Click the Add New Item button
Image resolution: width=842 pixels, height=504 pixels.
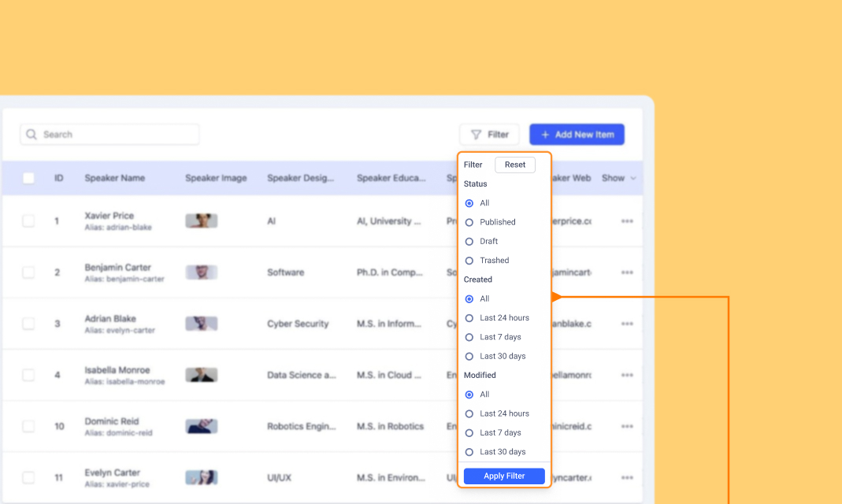pos(577,135)
